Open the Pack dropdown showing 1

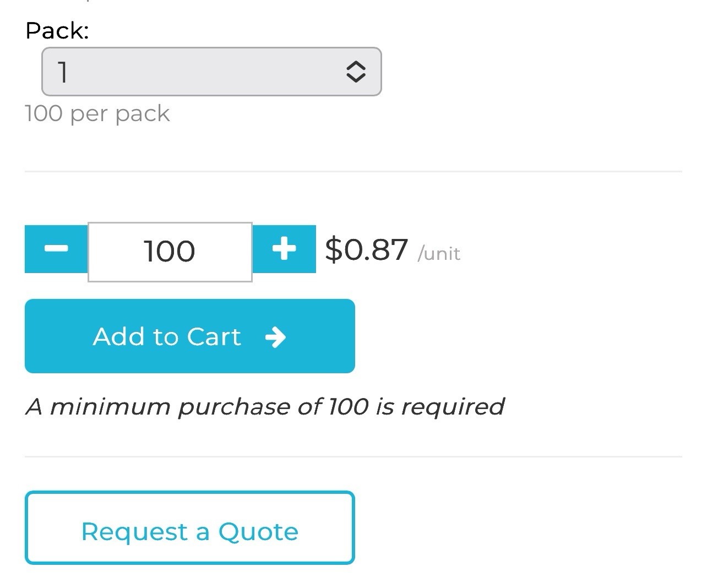pyautogui.click(x=211, y=72)
